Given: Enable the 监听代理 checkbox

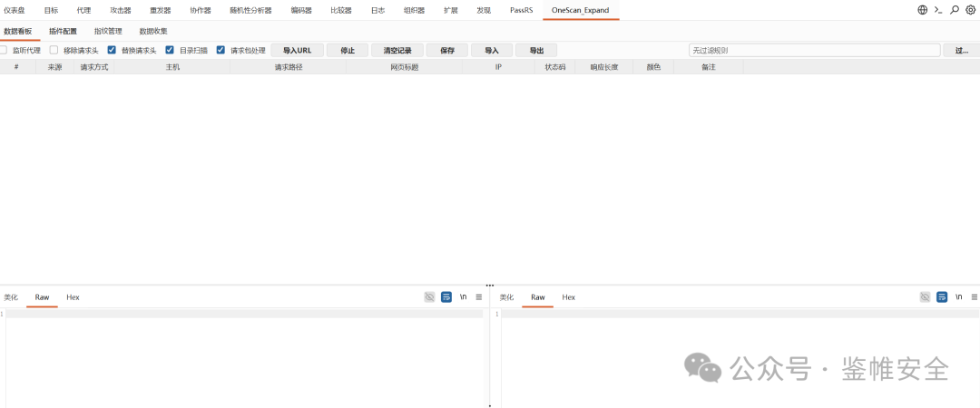Looking at the screenshot, I should click(3, 50).
